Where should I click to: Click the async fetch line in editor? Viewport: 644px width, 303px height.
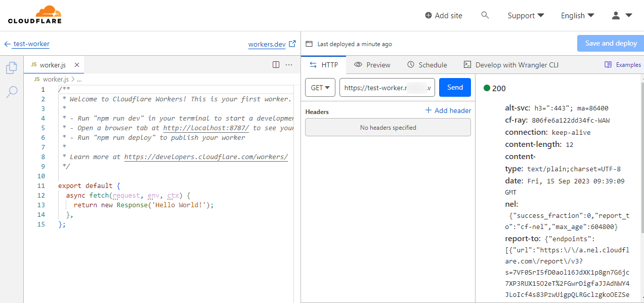pos(128,196)
